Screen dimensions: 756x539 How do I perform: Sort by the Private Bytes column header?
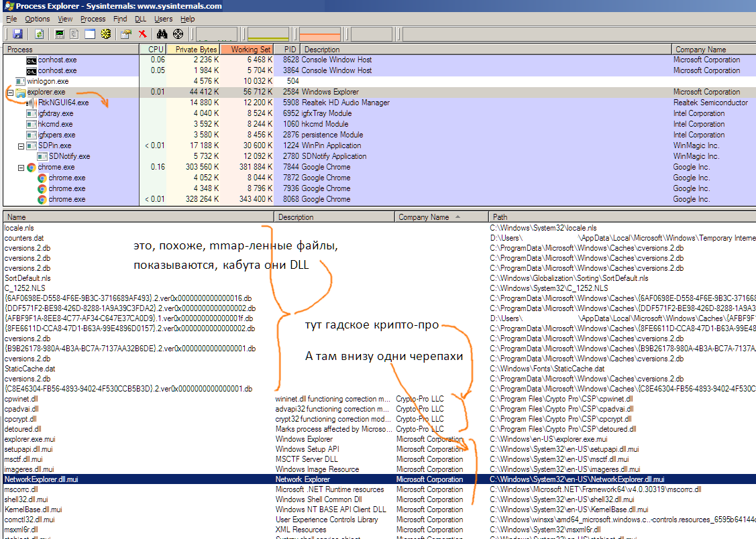(x=195, y=50)
